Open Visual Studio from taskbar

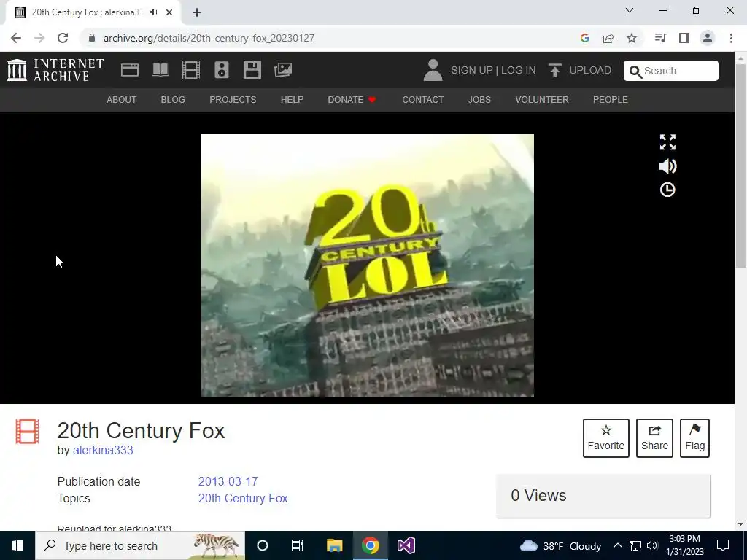(x=406, y=545)
